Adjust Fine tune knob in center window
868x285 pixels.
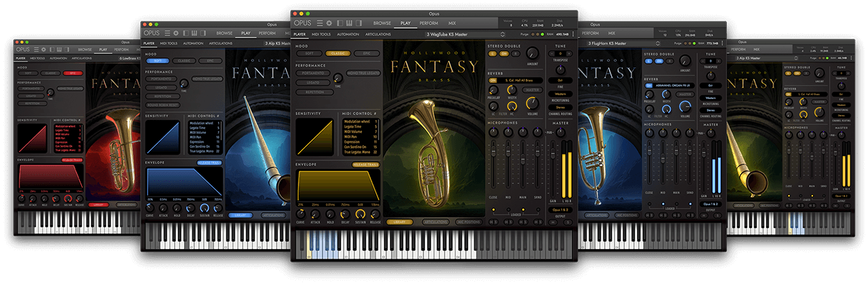[561, 69]
